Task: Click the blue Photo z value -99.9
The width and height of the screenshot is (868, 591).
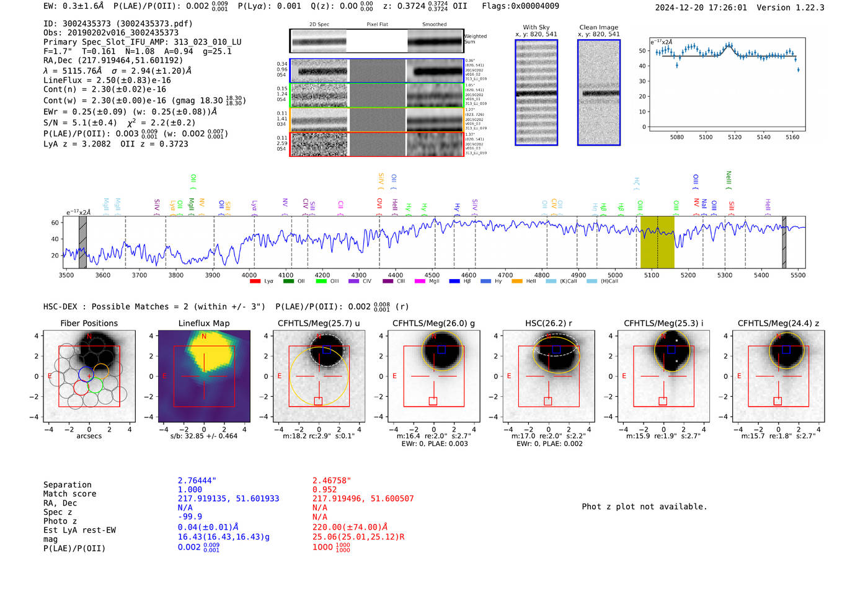Action: pos(190,517)
